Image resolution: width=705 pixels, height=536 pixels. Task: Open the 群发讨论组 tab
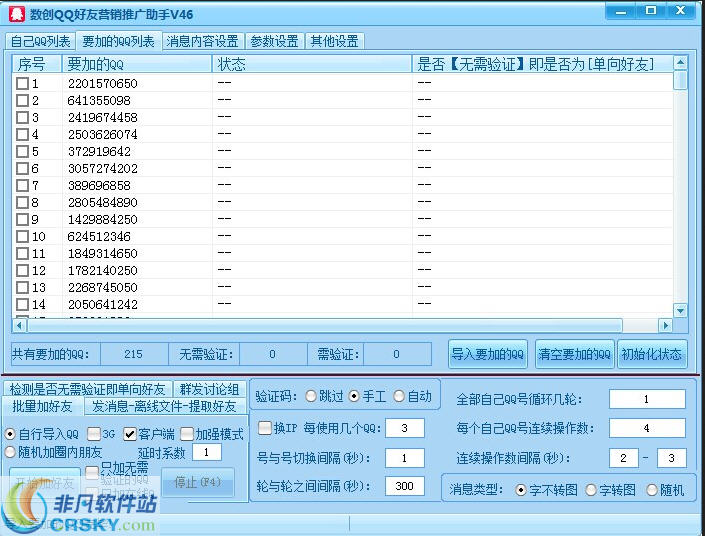click(210, 389)
